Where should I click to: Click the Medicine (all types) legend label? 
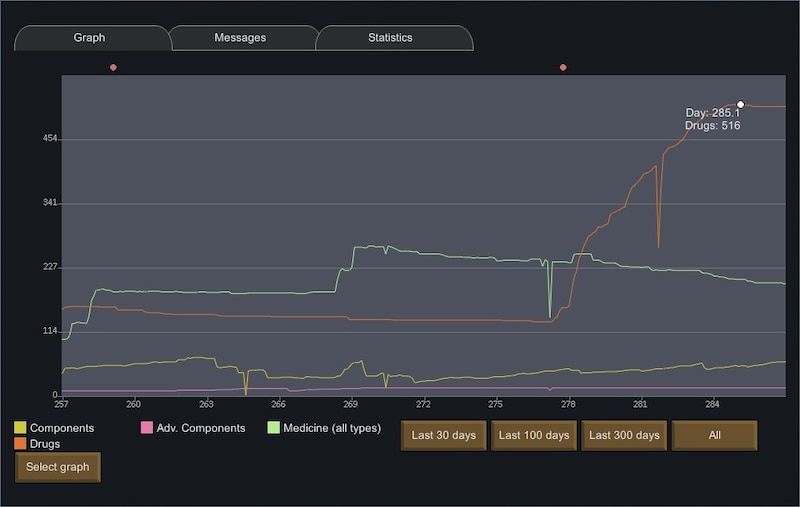point(332,428)
